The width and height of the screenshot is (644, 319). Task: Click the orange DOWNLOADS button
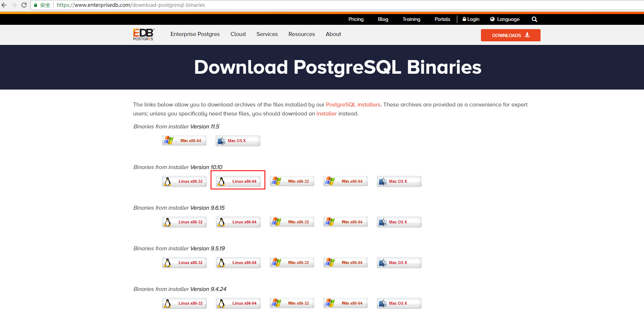pos(510,35)
